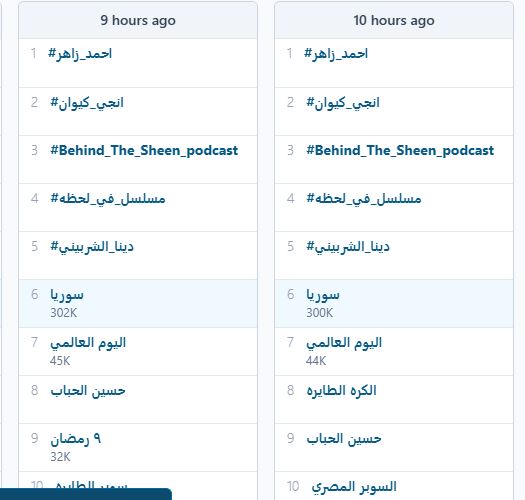Open السوبر المصري trend ranked 10
This screenshot has height=500, width=525.
354,487
